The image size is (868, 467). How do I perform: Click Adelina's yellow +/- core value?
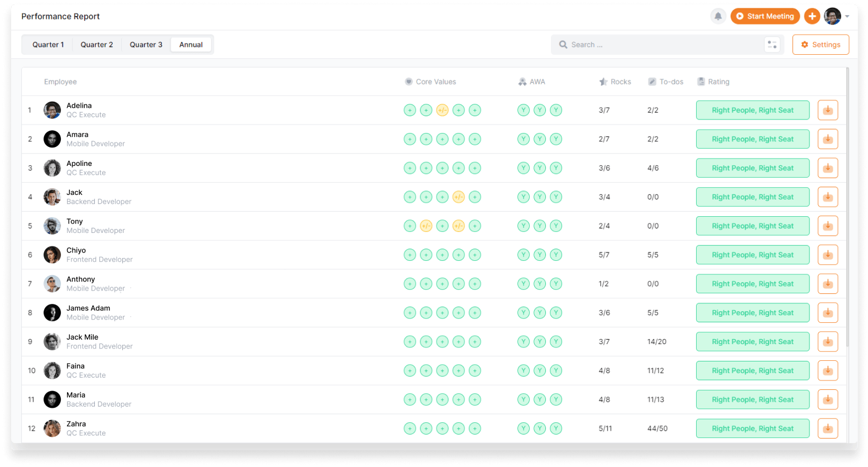(442, 110)
